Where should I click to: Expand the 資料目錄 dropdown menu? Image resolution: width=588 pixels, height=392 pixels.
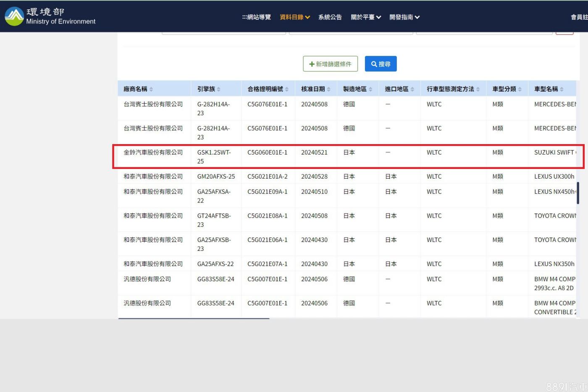(295, 17)
